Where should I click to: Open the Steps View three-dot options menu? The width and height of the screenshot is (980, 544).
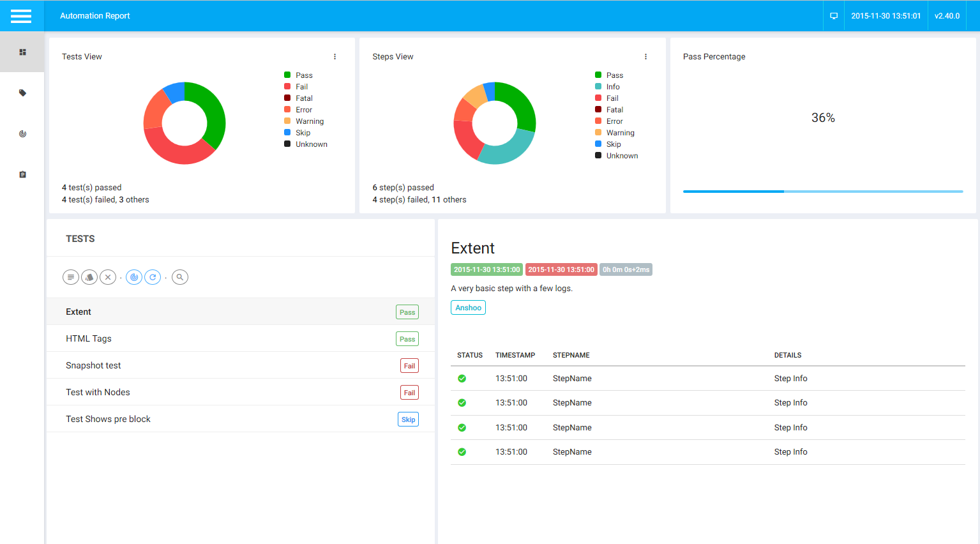tap(645, 57)
